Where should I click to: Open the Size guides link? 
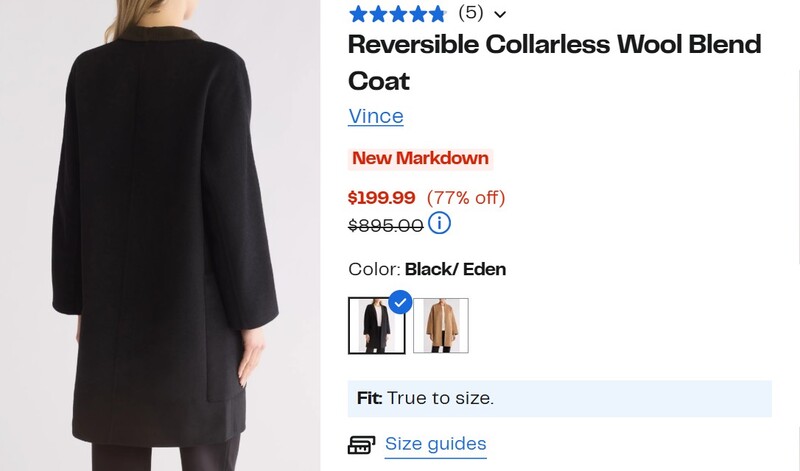click(x=435, y=444)
